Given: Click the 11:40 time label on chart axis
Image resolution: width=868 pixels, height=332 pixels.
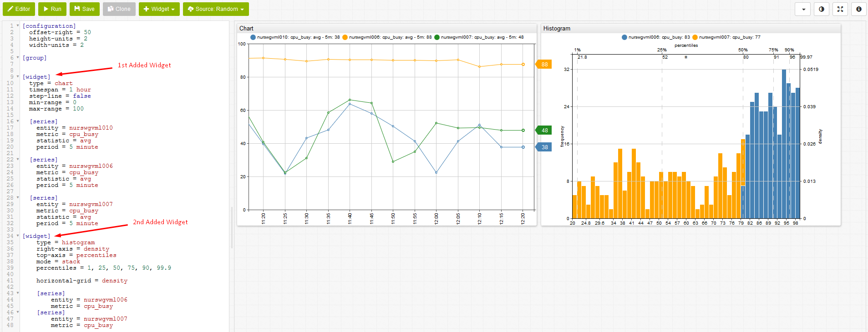Looking at the screenshot, I should [x=350, y=218].
